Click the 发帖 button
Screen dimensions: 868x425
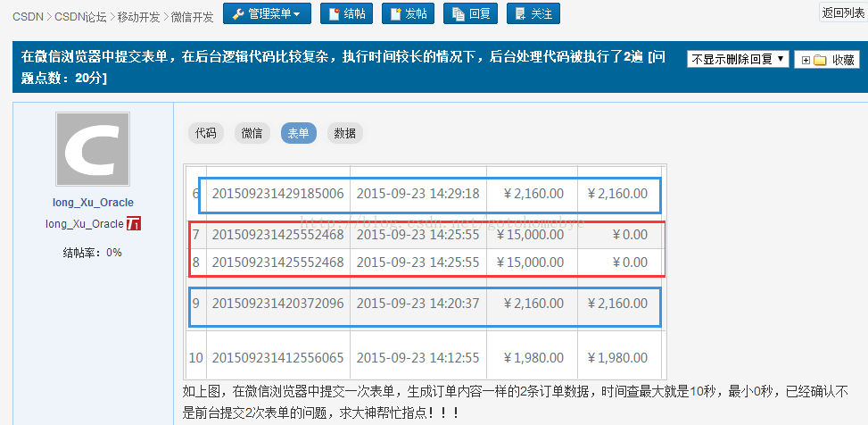408,14
